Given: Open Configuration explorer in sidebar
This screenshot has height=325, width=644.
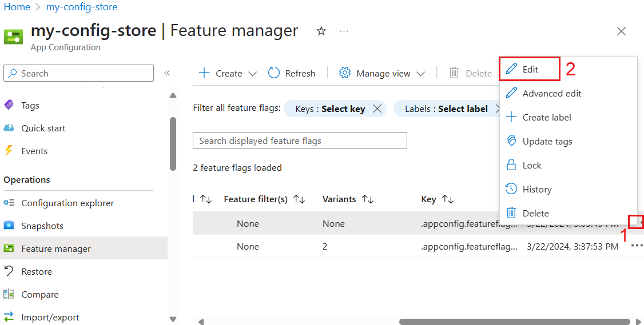Looking at the screenshot, I should click(x=67, y=203).
